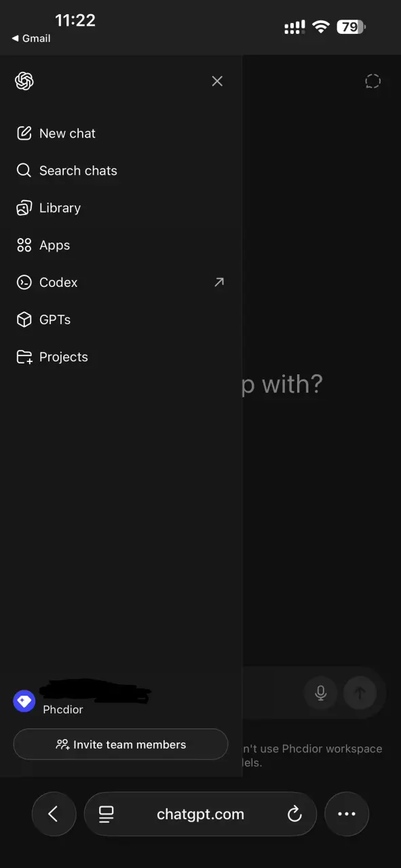Screen dimensions: 401x868
Task: Reload the page with the refresh icon
Action: click(294, 814)
